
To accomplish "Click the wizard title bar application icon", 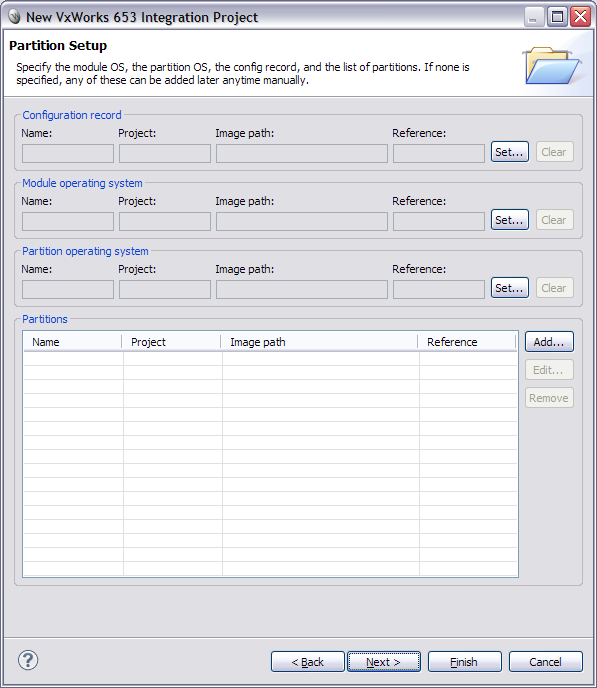I will coord(14,17).
